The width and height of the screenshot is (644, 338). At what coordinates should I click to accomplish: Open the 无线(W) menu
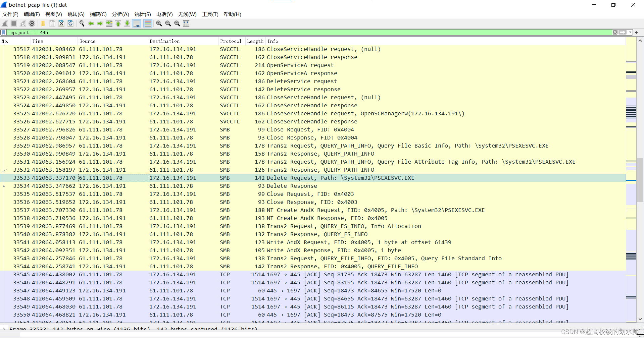(x=187, y=14)
